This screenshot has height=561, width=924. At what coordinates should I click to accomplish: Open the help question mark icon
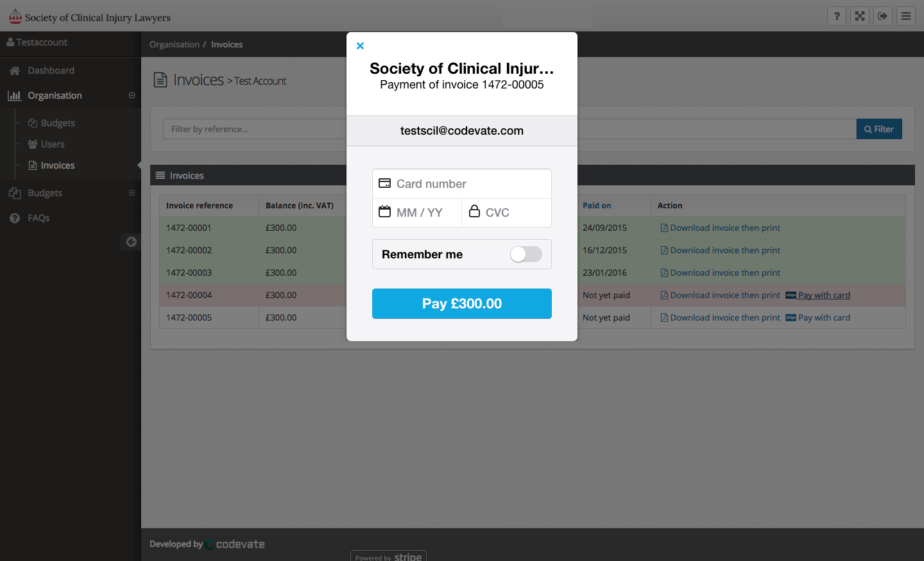click(837, 16)
